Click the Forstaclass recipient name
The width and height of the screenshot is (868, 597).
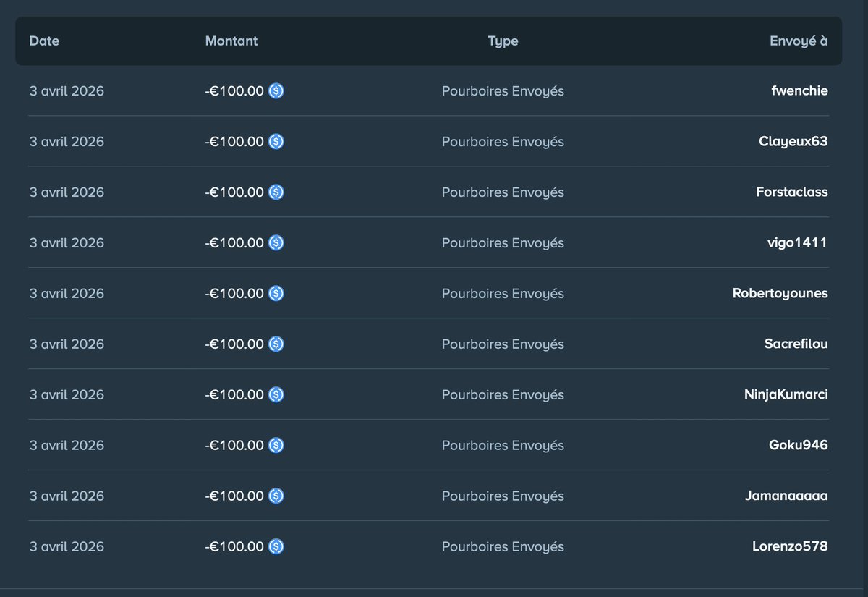point(791,192)
